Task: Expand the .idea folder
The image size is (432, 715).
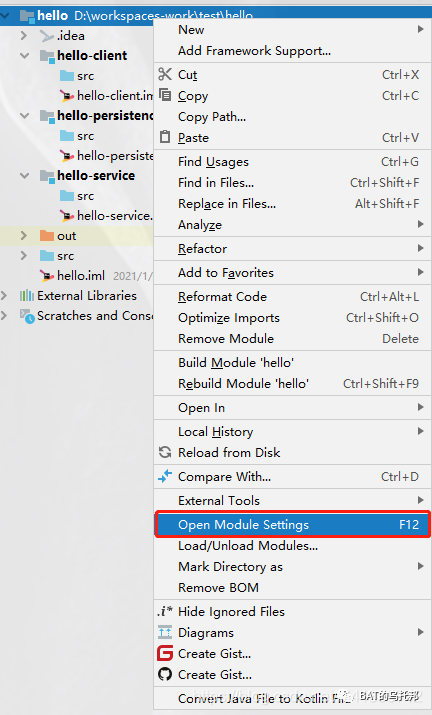Action: pos(24,36)
